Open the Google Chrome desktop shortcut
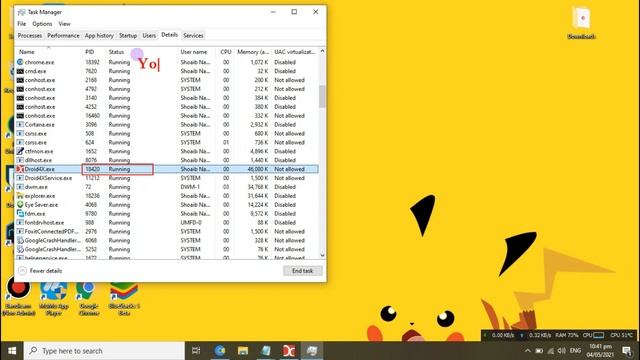The image size is (640, 360). tap(89, 299)
